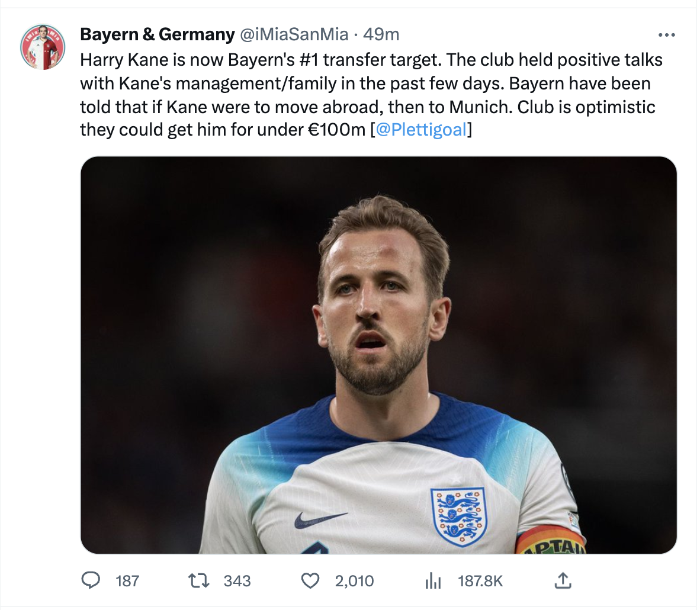Viewport: 700px width, 610px height.
Task: Open view analytics bar chart icon
Action: click(x=433, y=580)
